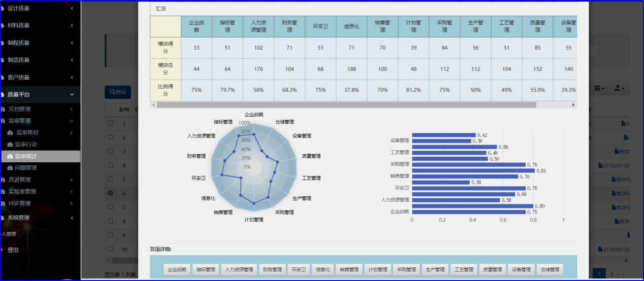This screenshot has width=644, height=281.
Task: Click the 销售管理 detail button
Action: (x=350, y=270)
